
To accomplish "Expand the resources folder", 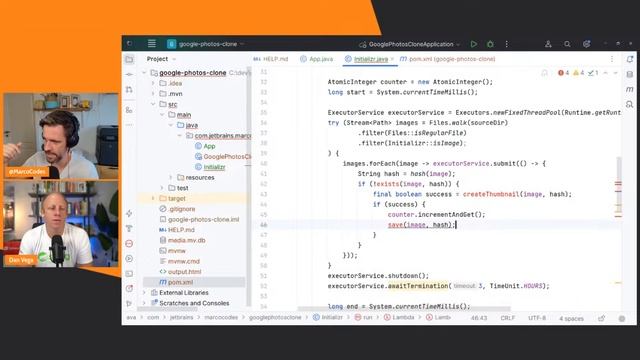I will coord(171,178).
